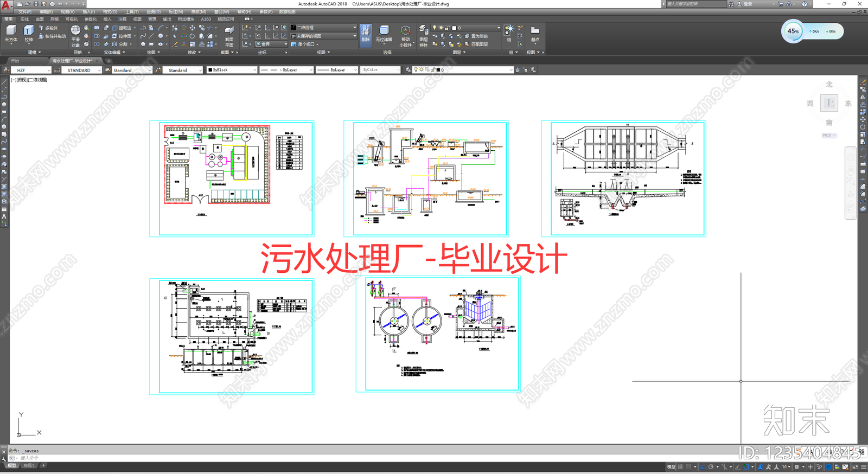Click the 布局1 layout tab

29,465
